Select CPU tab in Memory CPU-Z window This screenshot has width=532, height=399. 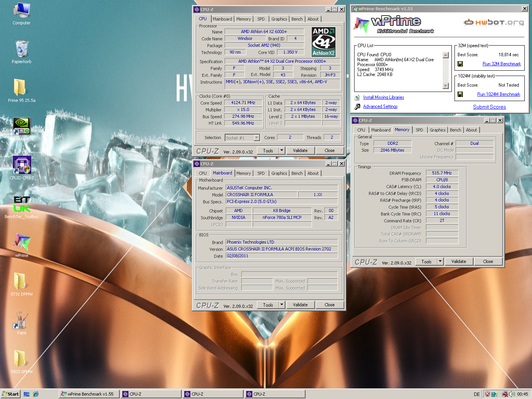(361, 130)
